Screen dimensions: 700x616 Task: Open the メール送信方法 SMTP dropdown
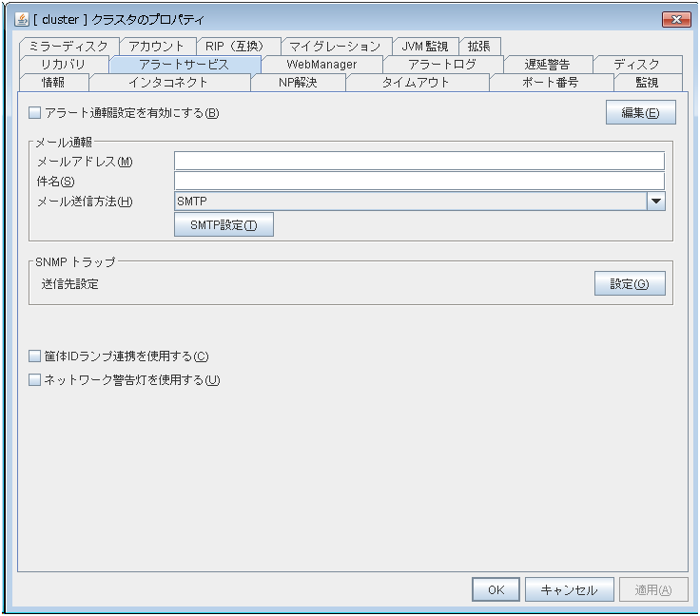pos(410,201)
